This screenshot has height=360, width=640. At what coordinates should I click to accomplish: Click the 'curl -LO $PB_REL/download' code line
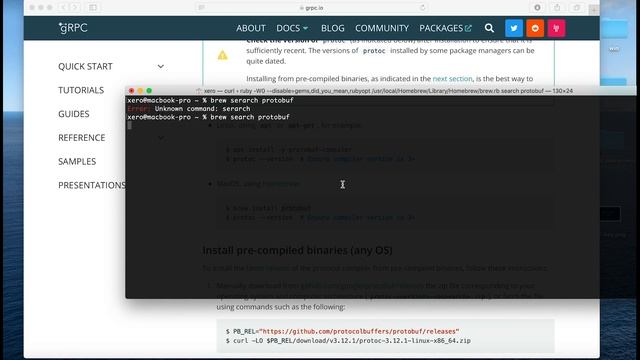pyautogui.click(x=348, y=340)
